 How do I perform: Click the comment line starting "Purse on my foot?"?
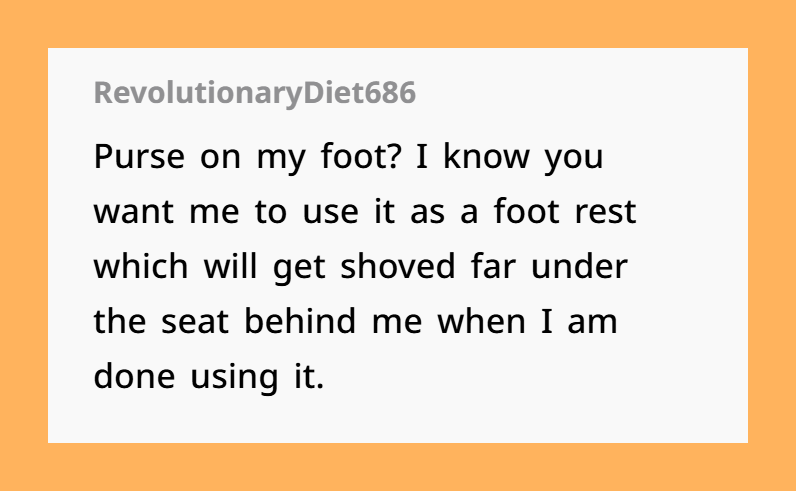[x=349, y=157]
